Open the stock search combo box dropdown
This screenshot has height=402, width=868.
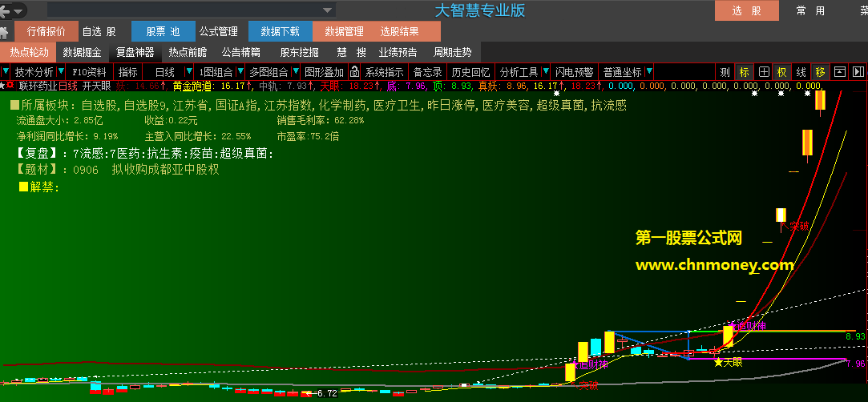coord(329,10)
